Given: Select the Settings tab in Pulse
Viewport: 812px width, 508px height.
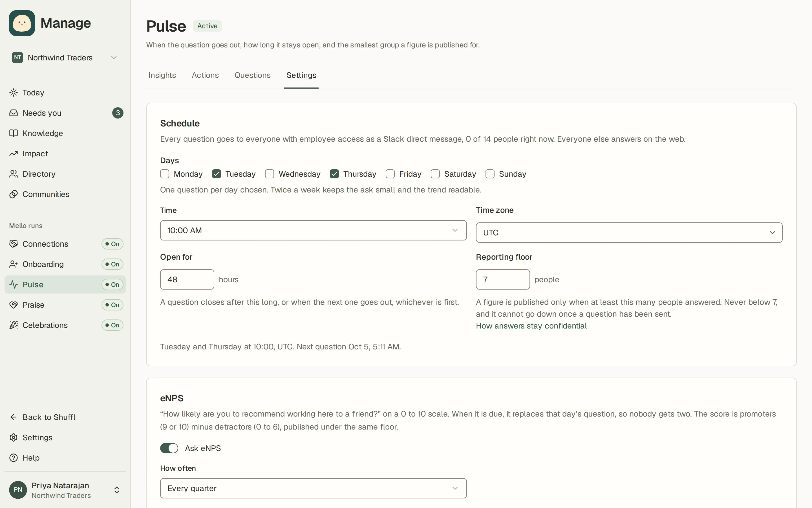Looking at the screenshot, I should (x=301, y=75).
